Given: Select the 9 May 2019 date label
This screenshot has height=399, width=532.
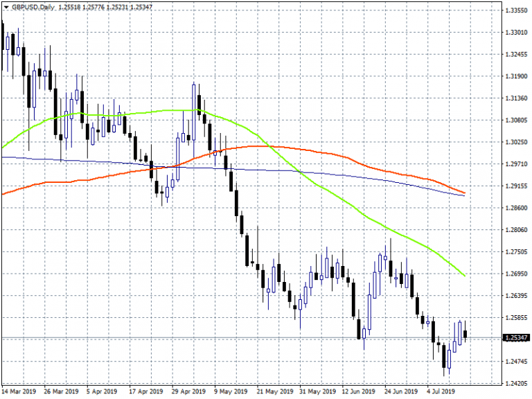Looking at the screenshot, I should [x=231, y=391].
